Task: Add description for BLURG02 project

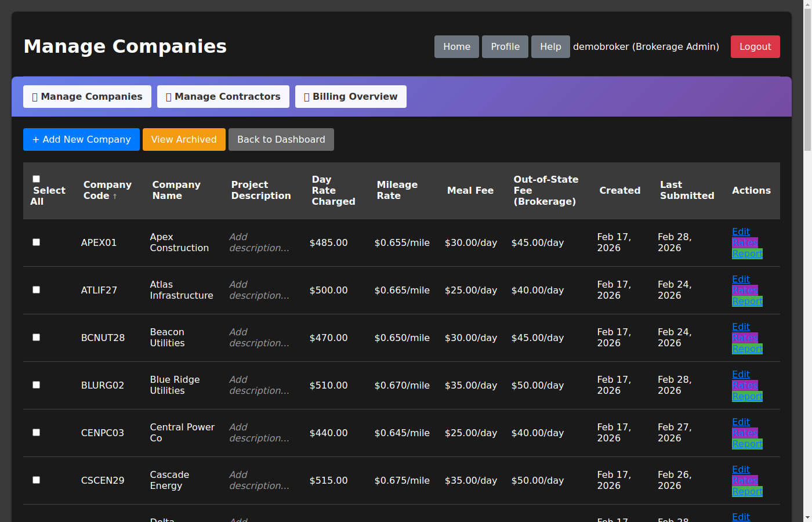Action: pos(259,385)
